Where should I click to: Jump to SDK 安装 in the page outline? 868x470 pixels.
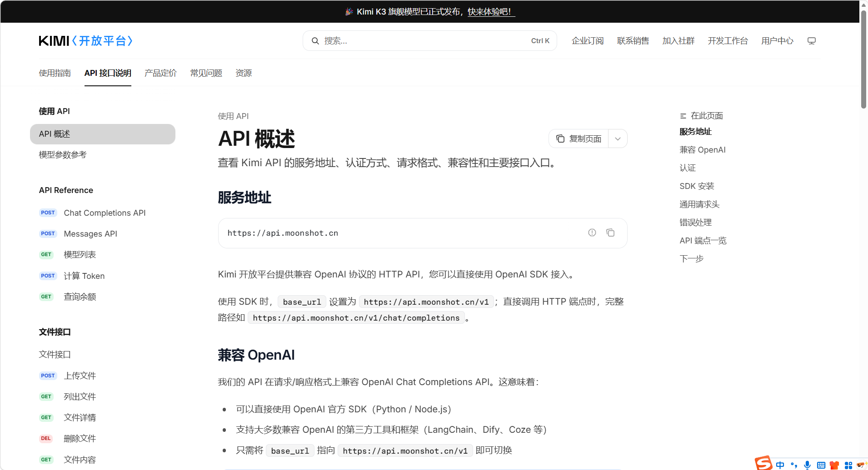pyautogui.click(x=697, y=186)
